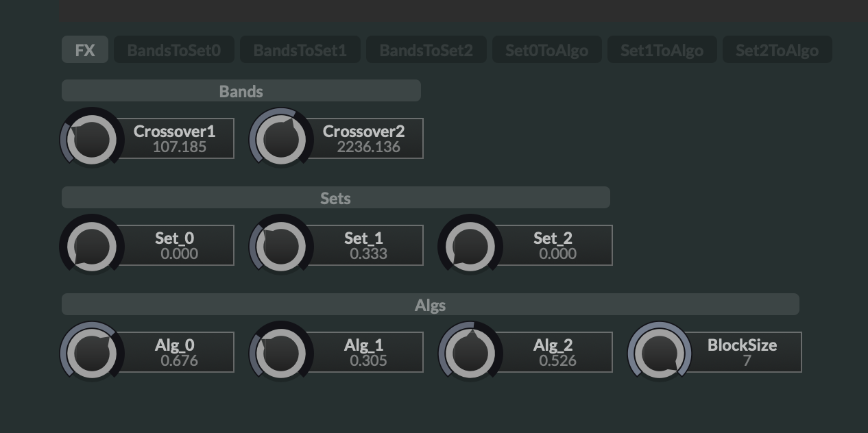Click the Crossover2 value 2236.136
The image size is (868, 433).
(x=368, y=147)
